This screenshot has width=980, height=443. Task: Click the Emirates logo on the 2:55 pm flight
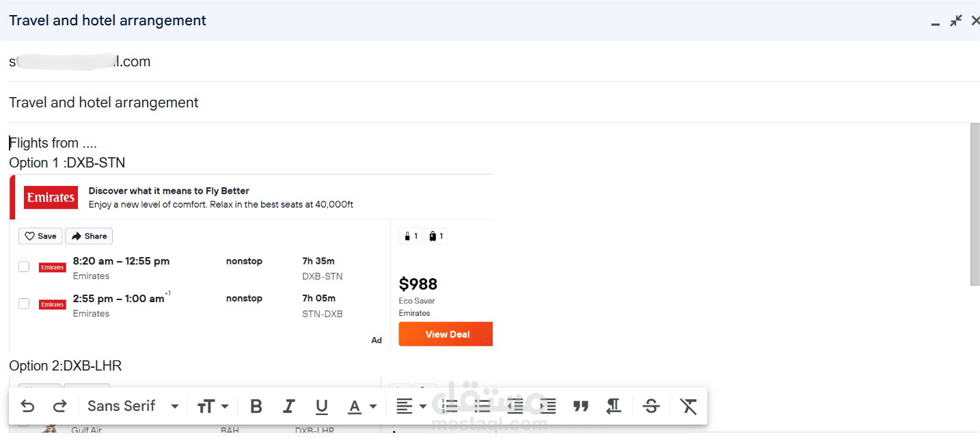[53, 305]
